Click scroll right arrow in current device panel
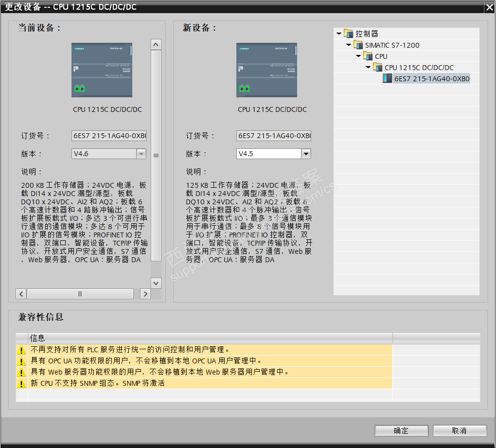 pyautogui.click(x=145, y=294)
